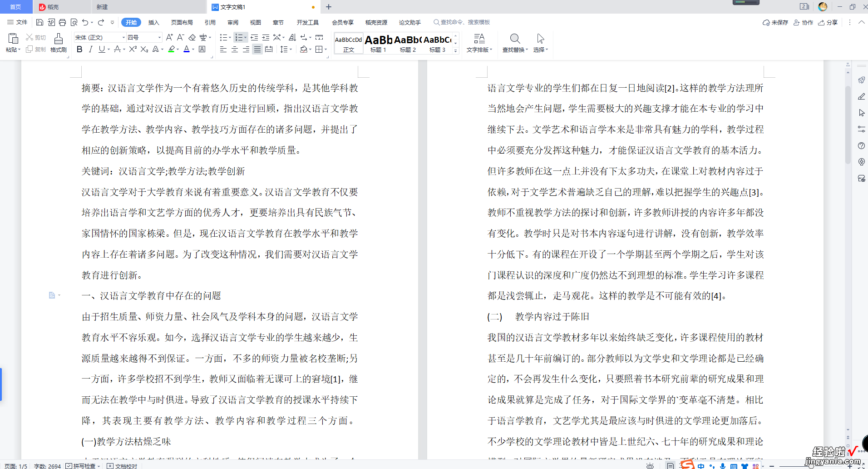Switch to the 首页 home tab
Screen dimensions: 868x469
(x=16, y=7)
